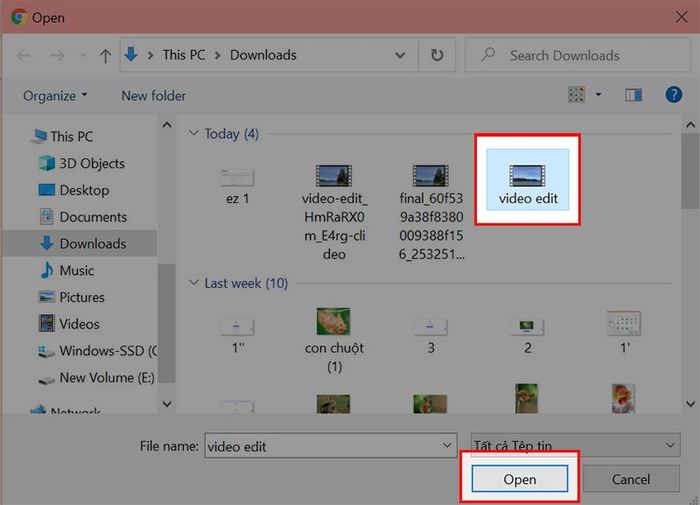Viewport: 700px width, 505px height.
Task: Open the Organize menu
Action: coord(55,96)
